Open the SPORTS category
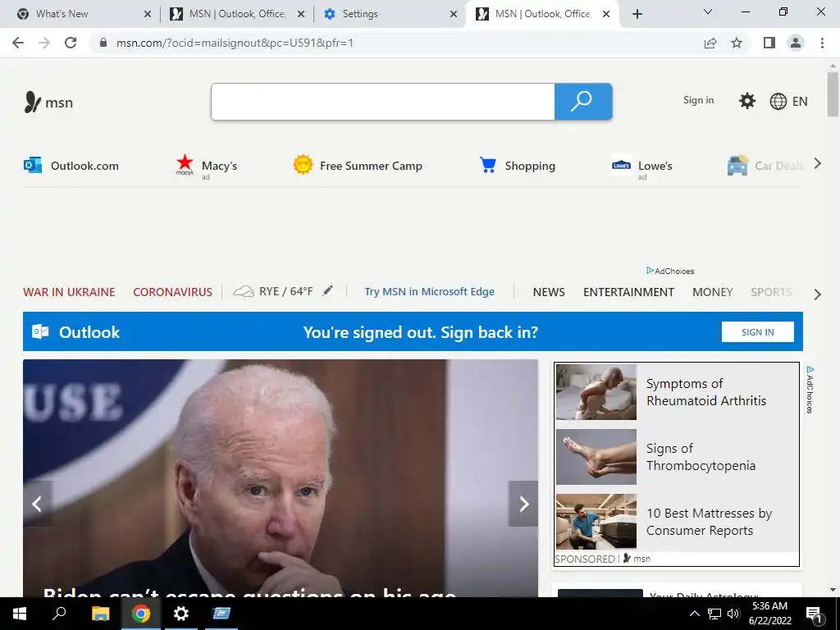This screenshot has height=630, width=840. tap(771, 292)
